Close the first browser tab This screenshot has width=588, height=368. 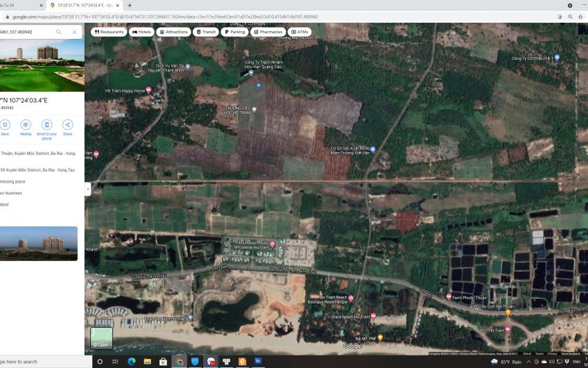coord(41,6)
